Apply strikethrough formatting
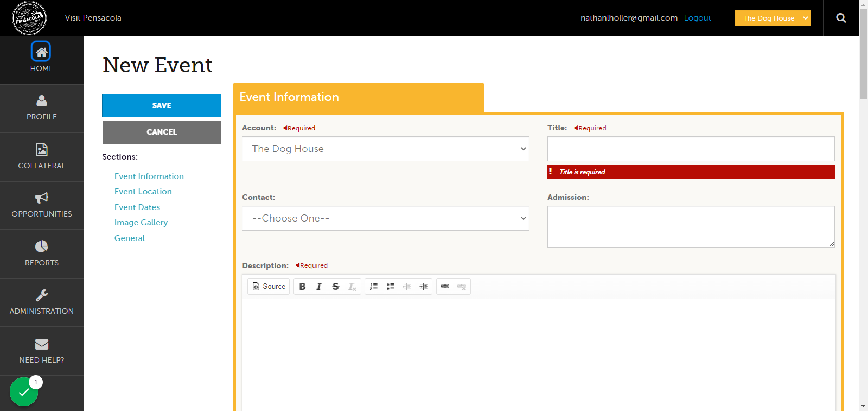Viewport: 868px width, 411px height. coord(335,287)
